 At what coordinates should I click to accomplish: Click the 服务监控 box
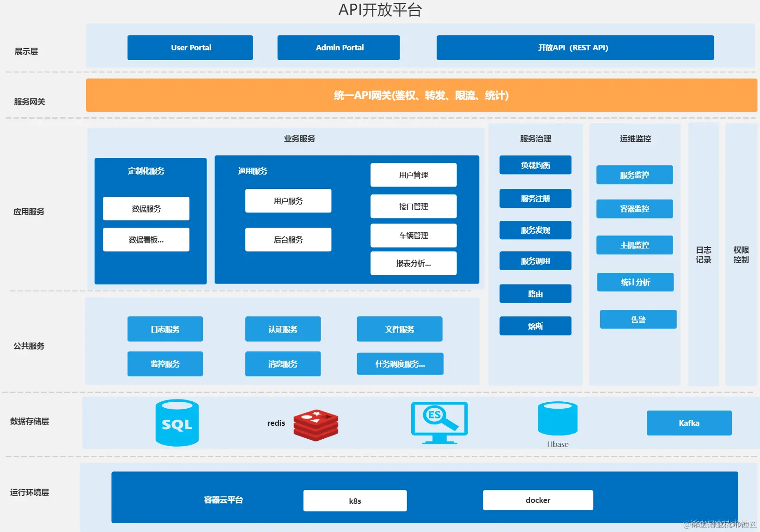[x=635, y=175]
